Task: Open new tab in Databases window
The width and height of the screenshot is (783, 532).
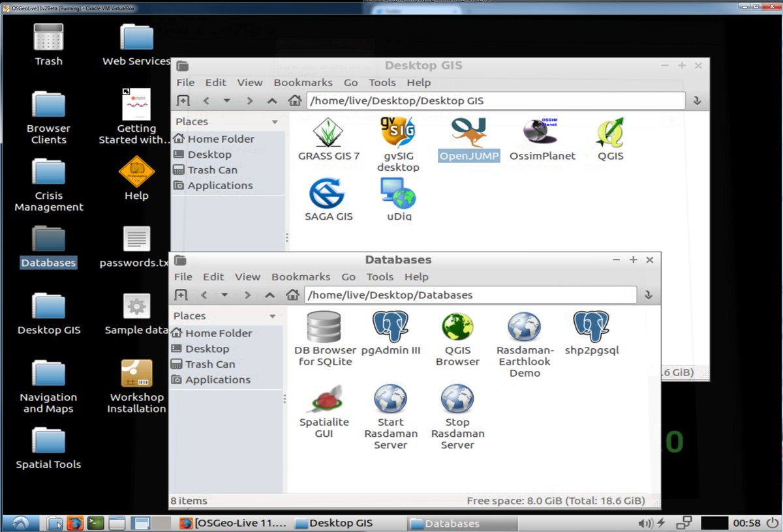Action: (181, 295)
